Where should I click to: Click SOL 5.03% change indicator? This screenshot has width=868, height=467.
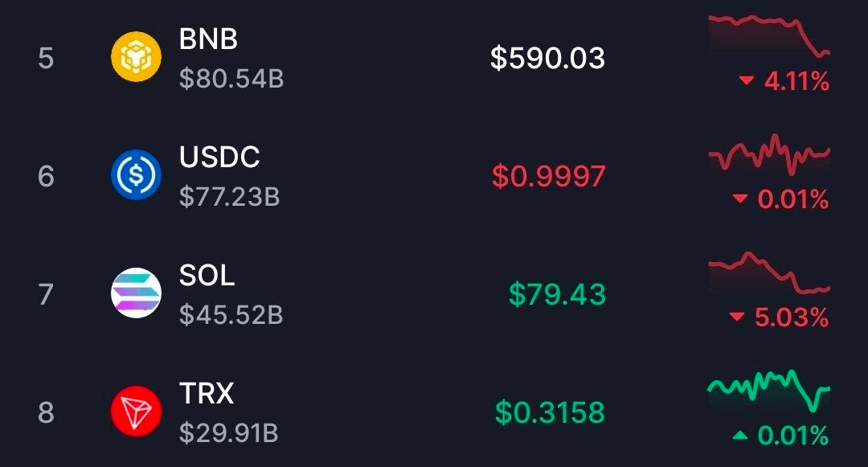pyautogui.click(x=779, y=317)
